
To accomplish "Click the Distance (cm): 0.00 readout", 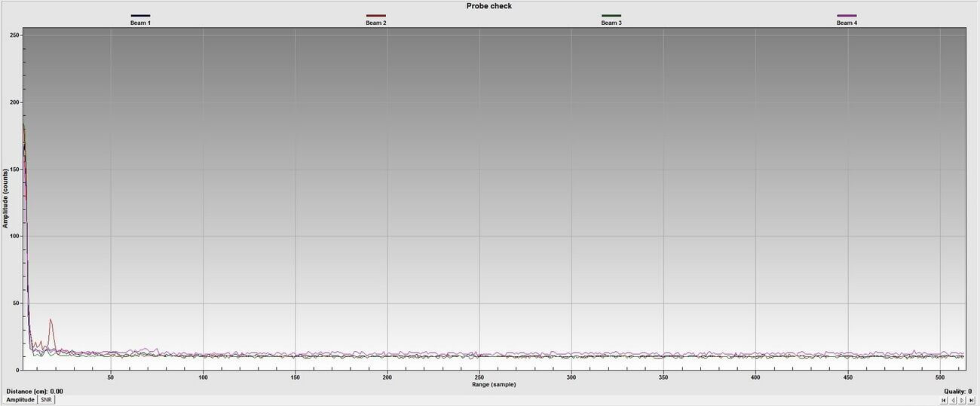I will [x=35, y=392].
